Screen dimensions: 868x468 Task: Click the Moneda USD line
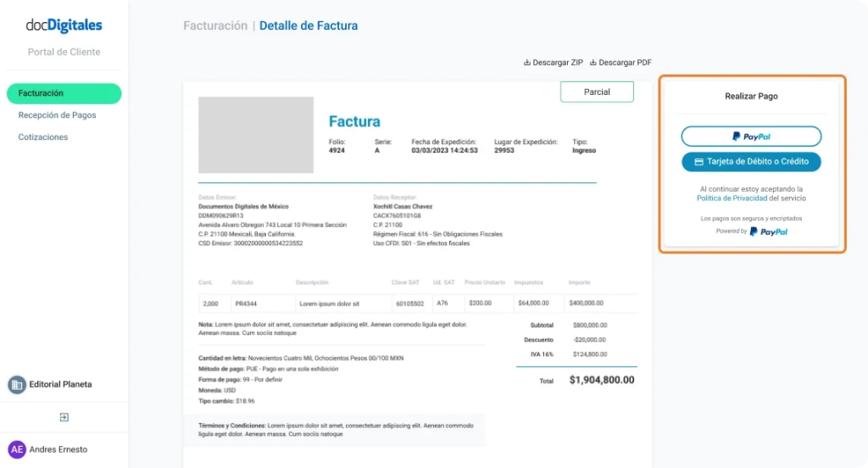click(x=217, y=391)
